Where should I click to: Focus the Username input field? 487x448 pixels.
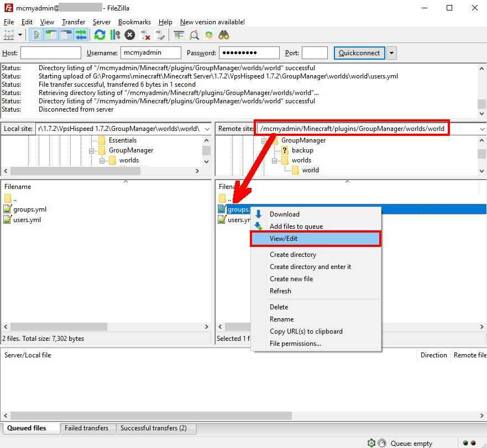click(x=151, y=53)
